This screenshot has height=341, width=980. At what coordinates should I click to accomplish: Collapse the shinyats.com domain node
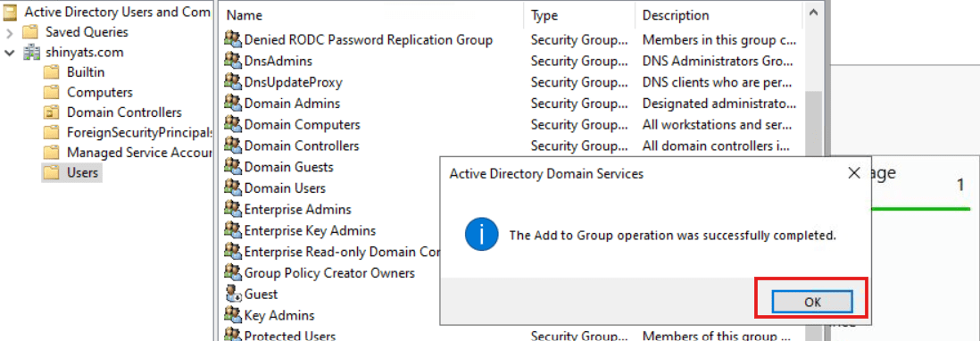(10, 53)
